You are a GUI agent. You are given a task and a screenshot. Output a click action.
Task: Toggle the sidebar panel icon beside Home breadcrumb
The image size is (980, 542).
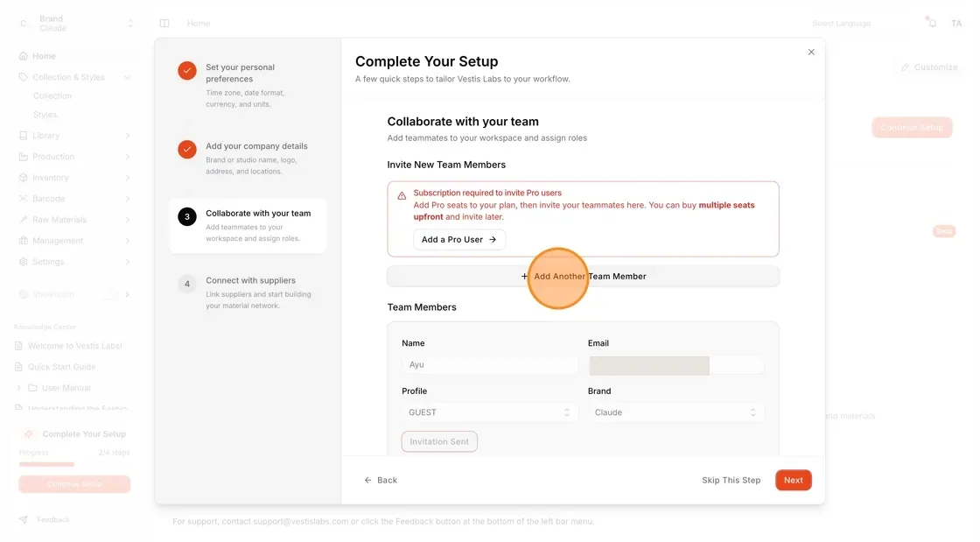pyautogui.click(x=164, y=24)
